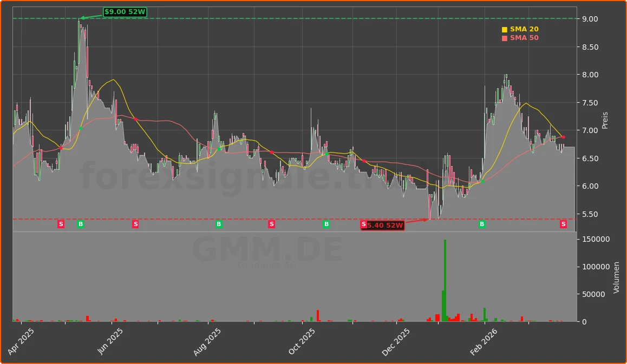Select the B buy marker in August 2025
Image resolution: width=627 pixels, height=364 pixels.
(x=219, y=224)
